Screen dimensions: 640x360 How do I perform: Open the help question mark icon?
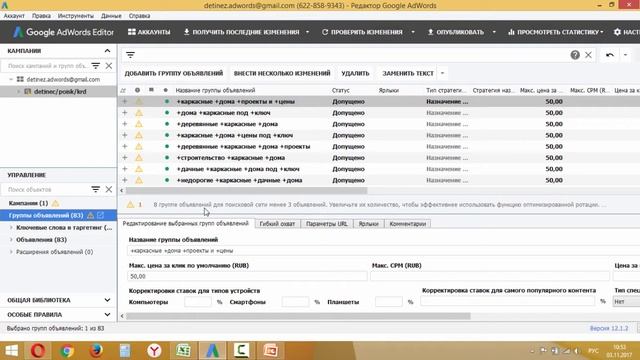click(x=575, y=55)
